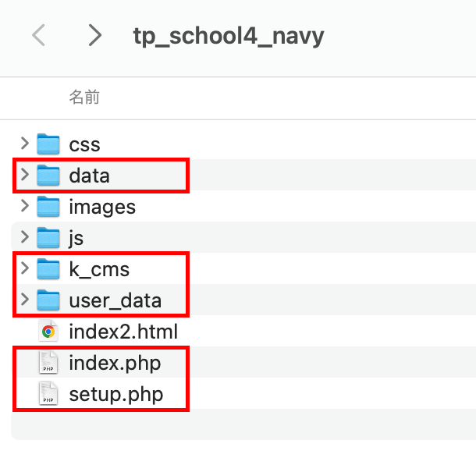Click the user_data folder icon

pos(48,300)
